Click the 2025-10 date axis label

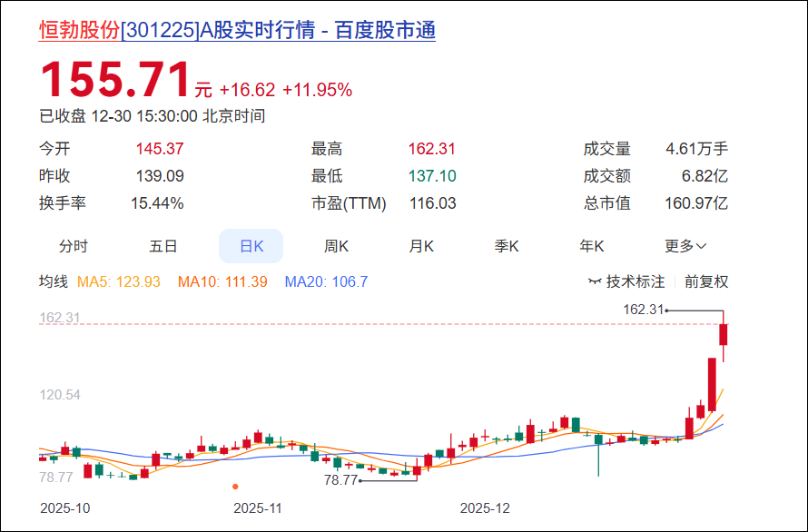(x=65, y=508)
